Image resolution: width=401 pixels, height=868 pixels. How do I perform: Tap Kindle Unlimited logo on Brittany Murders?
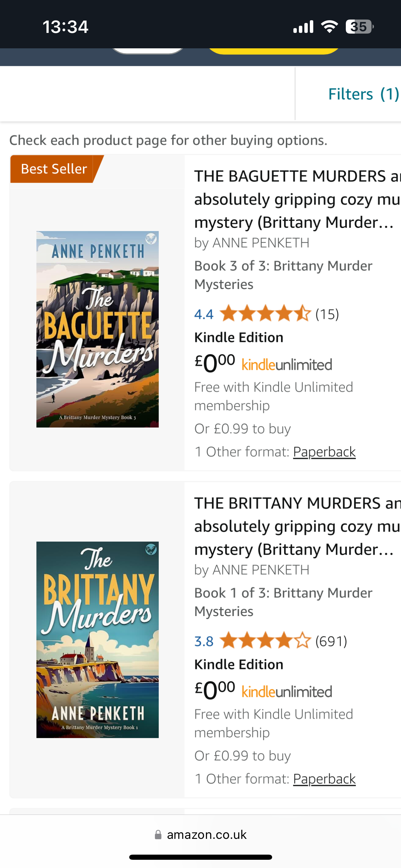coord(287,692)
